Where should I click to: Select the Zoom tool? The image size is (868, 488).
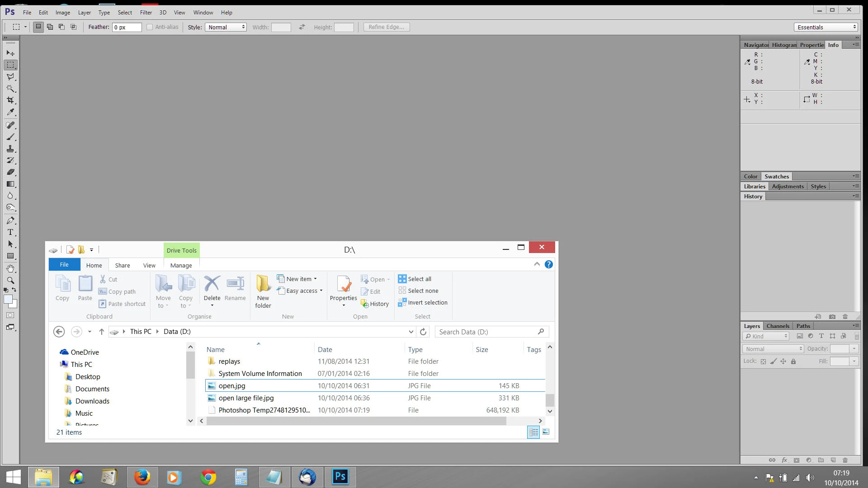click(x=10, y=280)
